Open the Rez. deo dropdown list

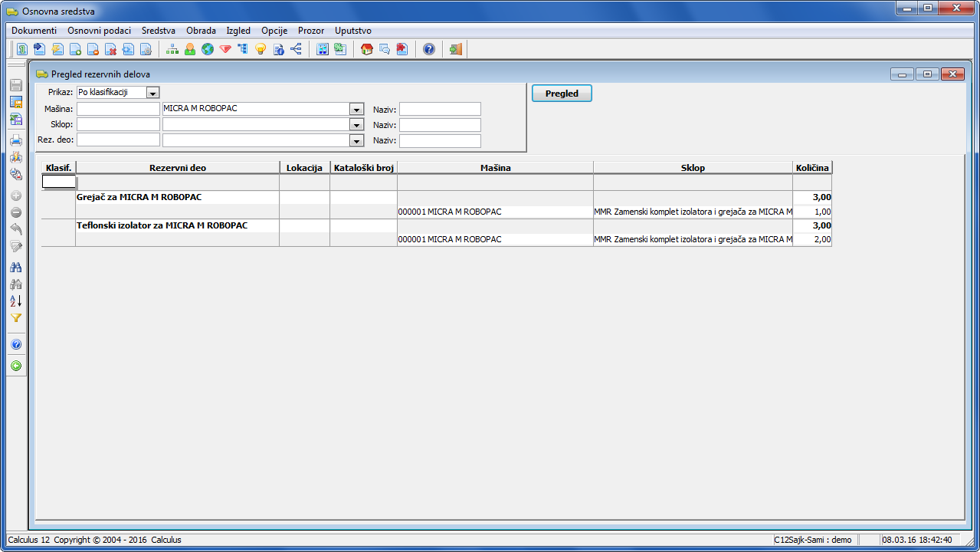click(356, 141)
